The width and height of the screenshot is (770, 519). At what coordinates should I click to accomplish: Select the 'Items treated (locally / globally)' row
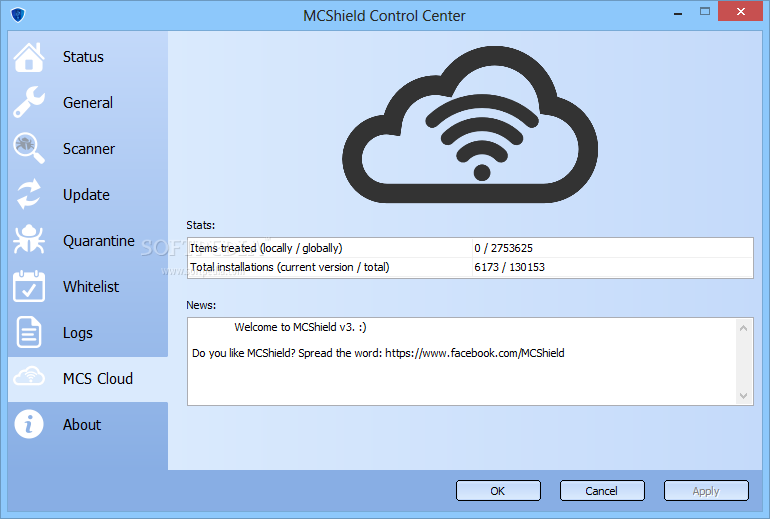(x=470, y=248)
